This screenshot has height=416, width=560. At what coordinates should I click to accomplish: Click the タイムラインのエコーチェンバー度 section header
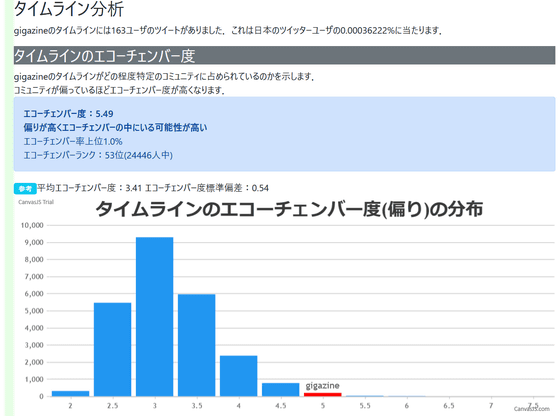(x=284, y=55)
